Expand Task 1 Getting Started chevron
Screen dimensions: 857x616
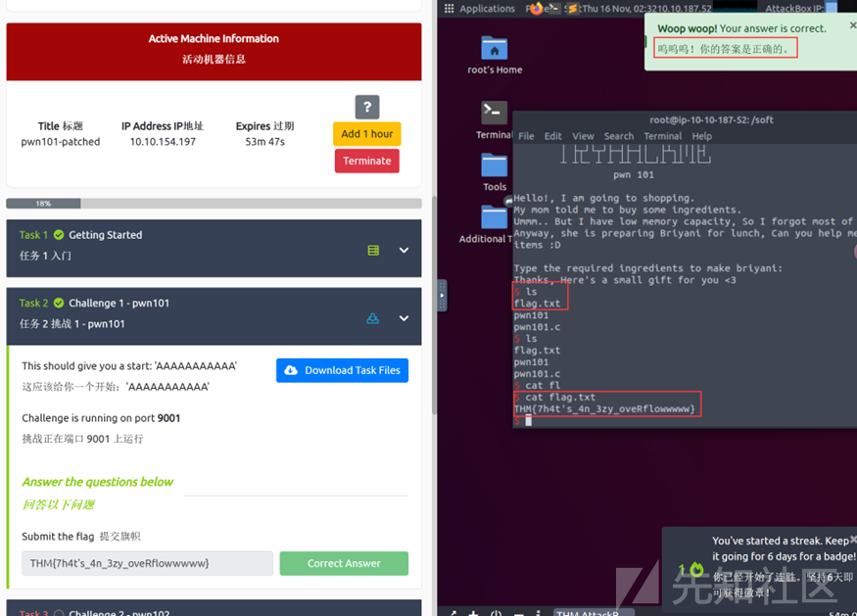pyautogui.click(x=404, y=251)
